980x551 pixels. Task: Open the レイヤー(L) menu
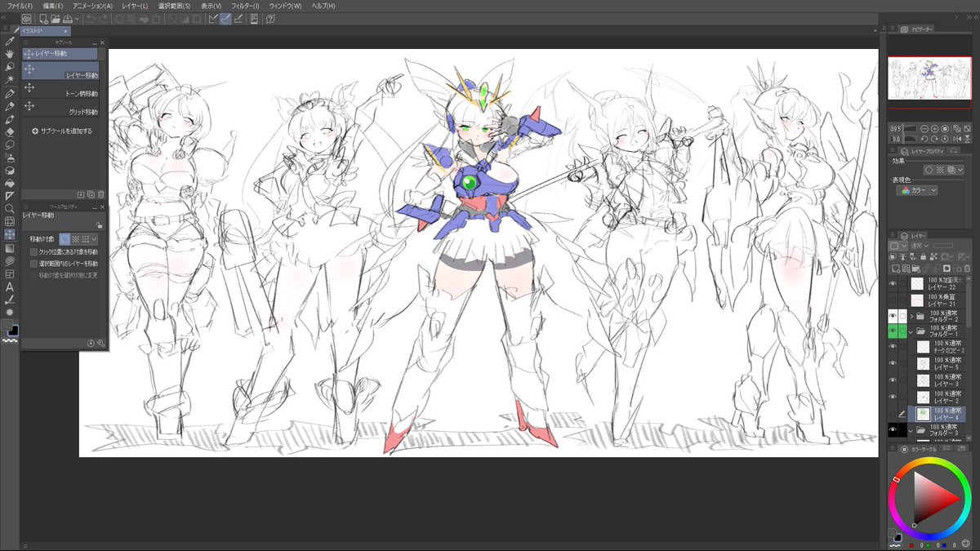tap(135, 6)
